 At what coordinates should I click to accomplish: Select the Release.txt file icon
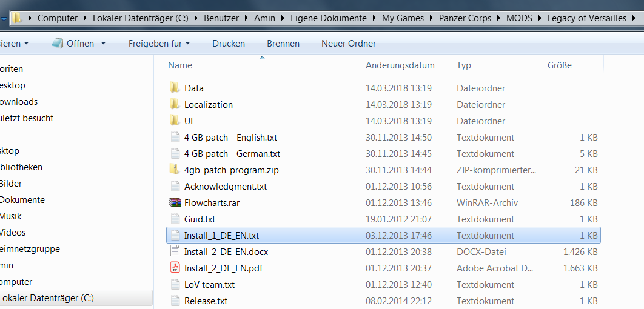click(x=175, y=301)
